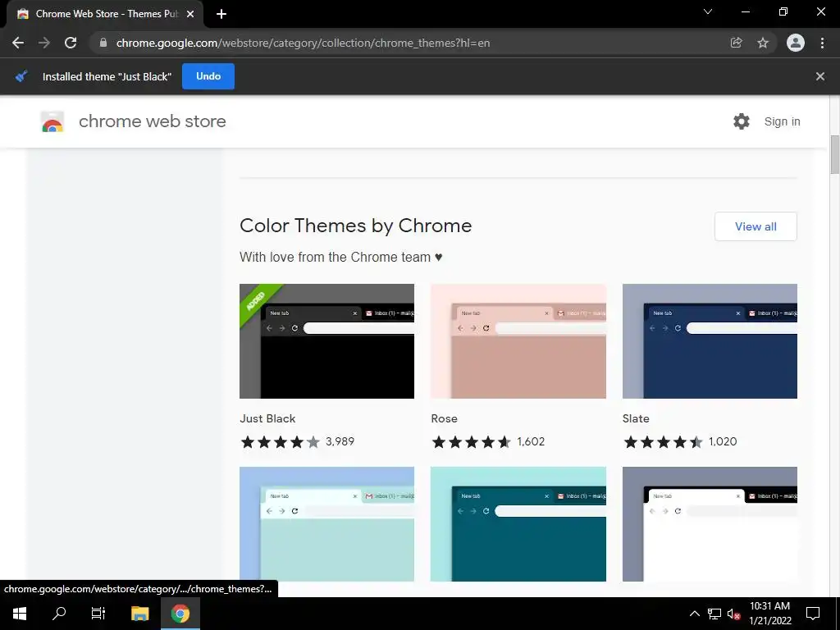Open the Just Black theme thumbnail
The height and width of the screenshot is (630, 840).
coord(326,341)
